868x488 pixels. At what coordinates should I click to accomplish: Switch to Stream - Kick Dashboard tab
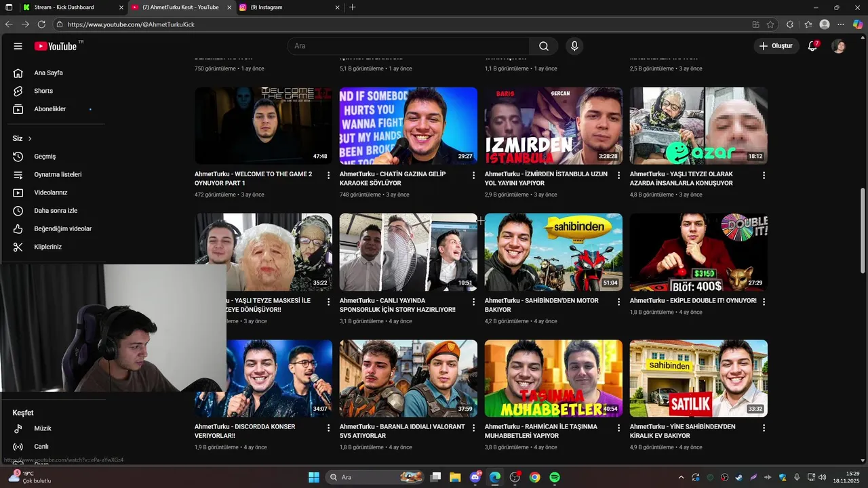point(73,7)
